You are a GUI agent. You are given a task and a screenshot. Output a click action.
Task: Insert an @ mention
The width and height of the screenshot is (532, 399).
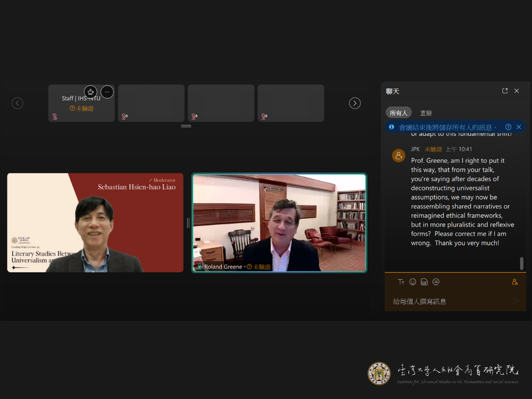coord(436,282)
